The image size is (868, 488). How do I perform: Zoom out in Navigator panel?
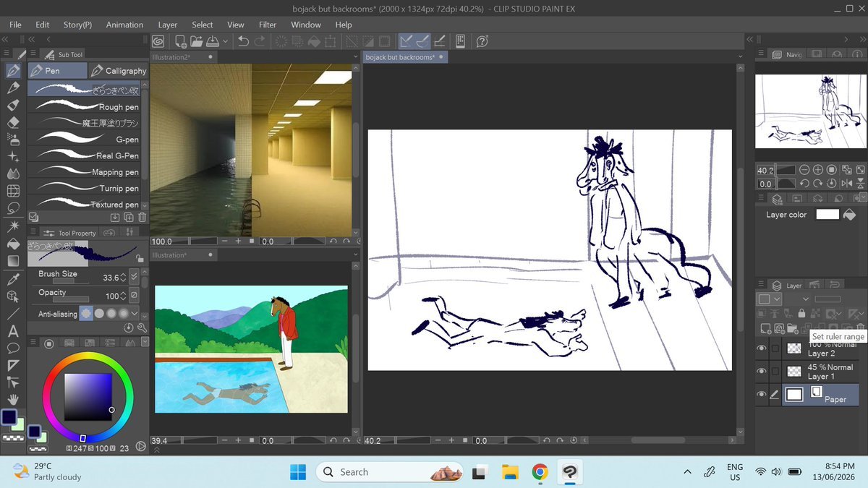(805, 170)
